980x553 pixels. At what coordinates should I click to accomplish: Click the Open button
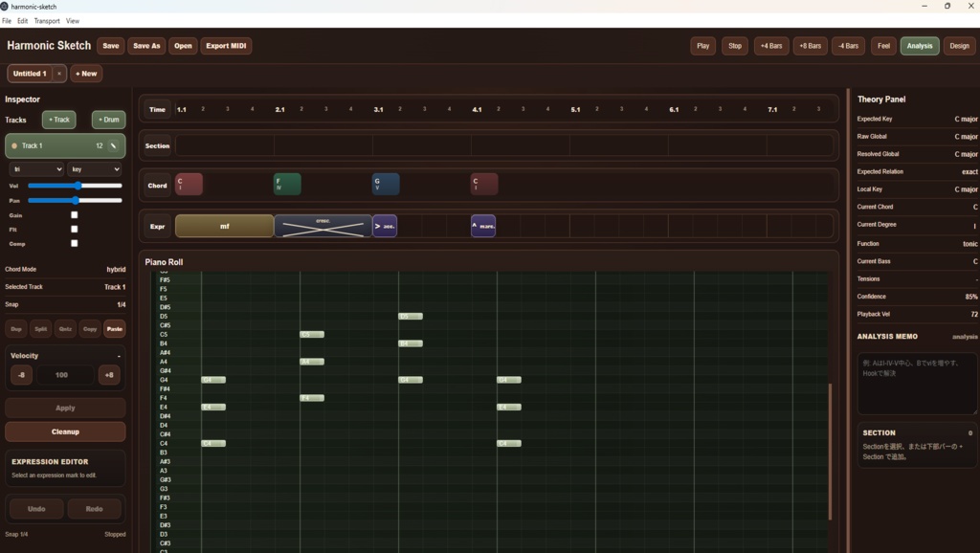183,46
